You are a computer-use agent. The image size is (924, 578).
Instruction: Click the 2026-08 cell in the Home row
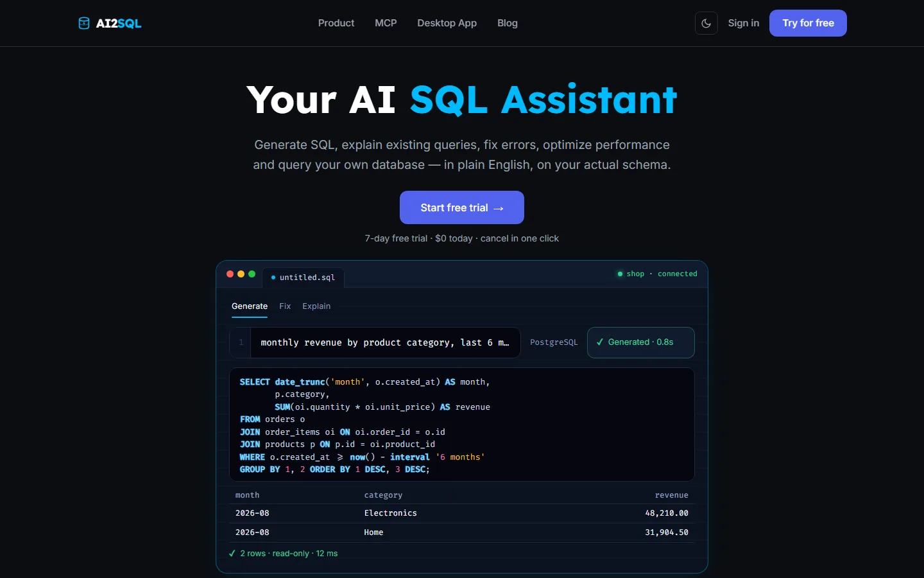[252, 532]
